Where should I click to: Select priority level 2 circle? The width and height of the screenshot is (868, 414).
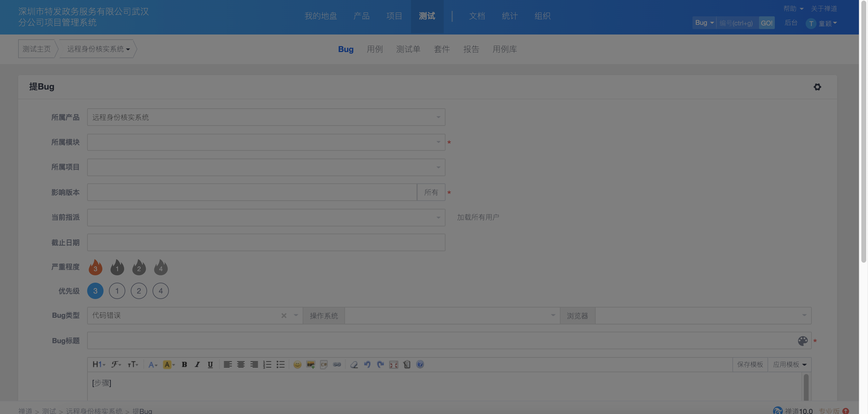[139, 291]
